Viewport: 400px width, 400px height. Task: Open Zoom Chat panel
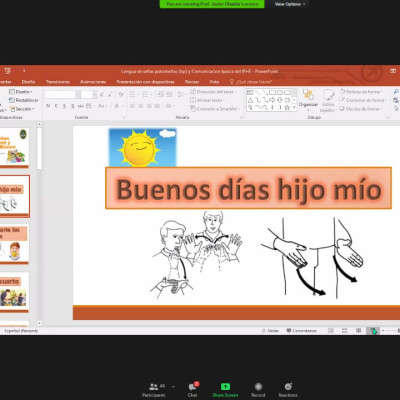[x=192, y=390]
